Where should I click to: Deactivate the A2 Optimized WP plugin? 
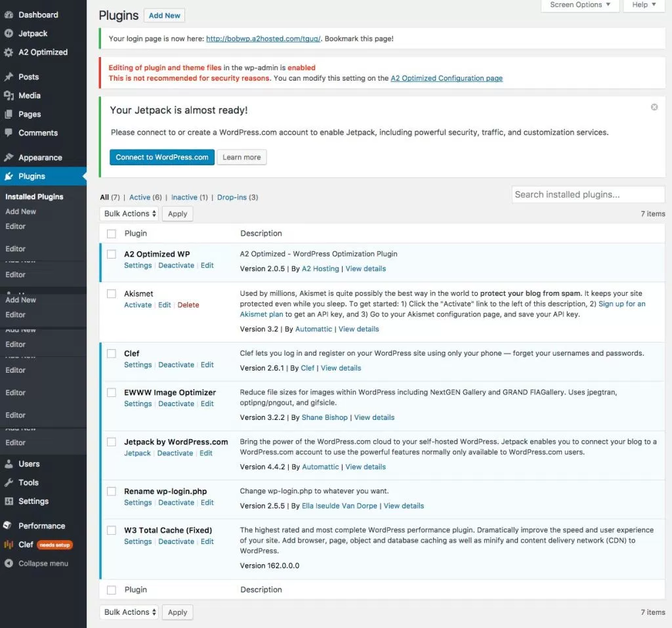click(x=176, y=265)
